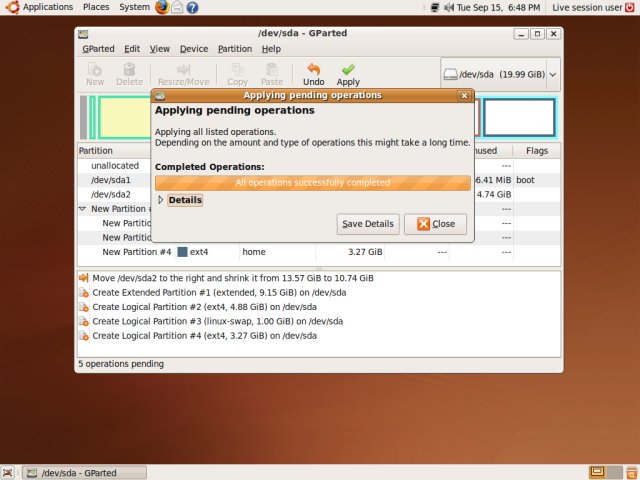The width and height of the screenshot is (640, 480).
Task: Select Create Logical Partition #4 operation text
Action: click(204, 336)
